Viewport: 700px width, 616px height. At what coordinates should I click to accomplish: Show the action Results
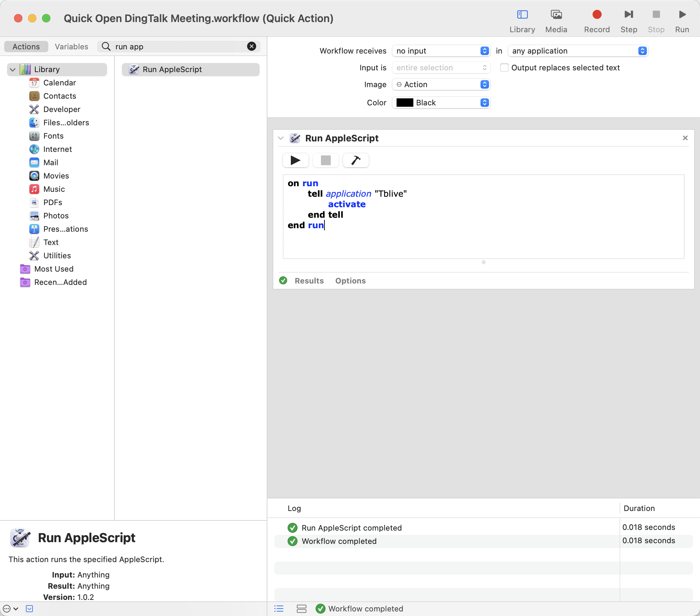pos(309,281)
